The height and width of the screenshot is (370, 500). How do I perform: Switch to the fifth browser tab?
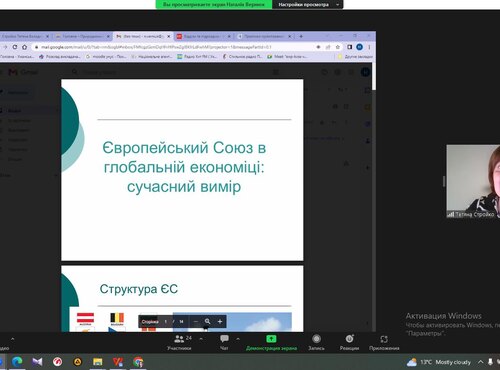pyautogui.click(x=264, y=36)
